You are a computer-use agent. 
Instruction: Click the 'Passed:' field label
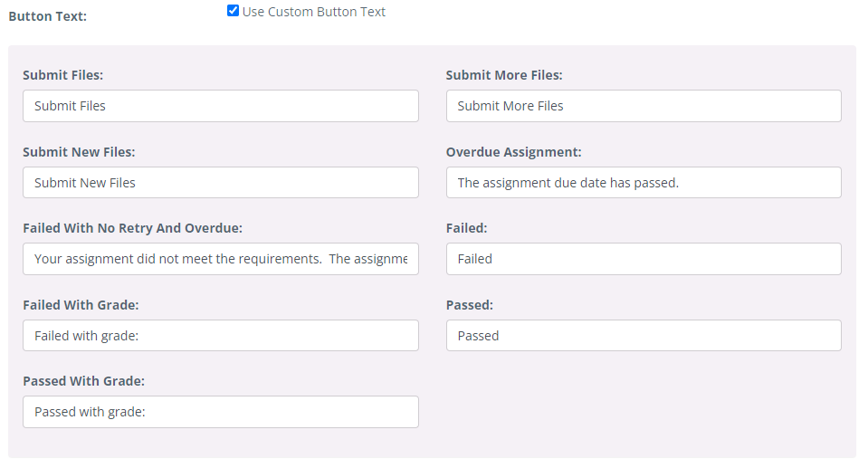(x=470, y=305)
